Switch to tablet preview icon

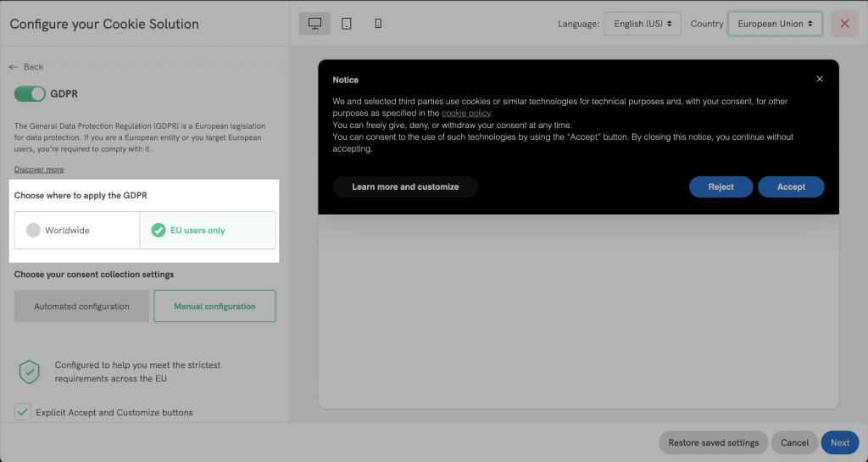click(347, 24)
